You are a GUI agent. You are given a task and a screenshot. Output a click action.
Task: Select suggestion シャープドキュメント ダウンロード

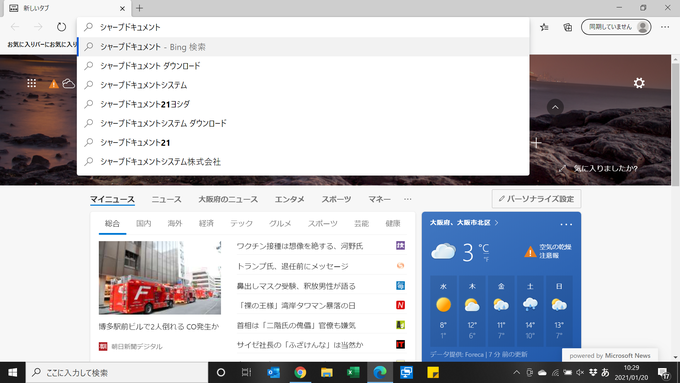click(x=303, y=66)
